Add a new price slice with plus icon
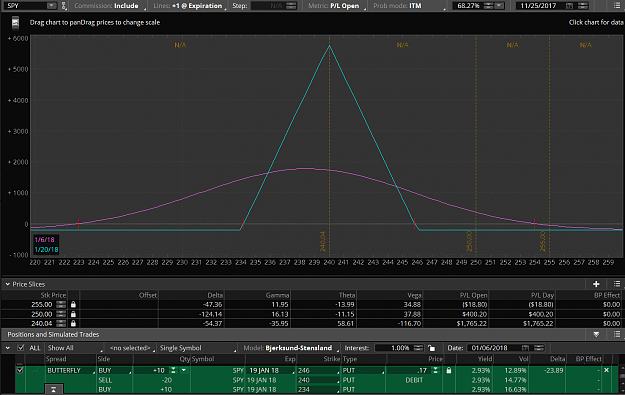This screenshot has height=395, width=625. [596, 284]
